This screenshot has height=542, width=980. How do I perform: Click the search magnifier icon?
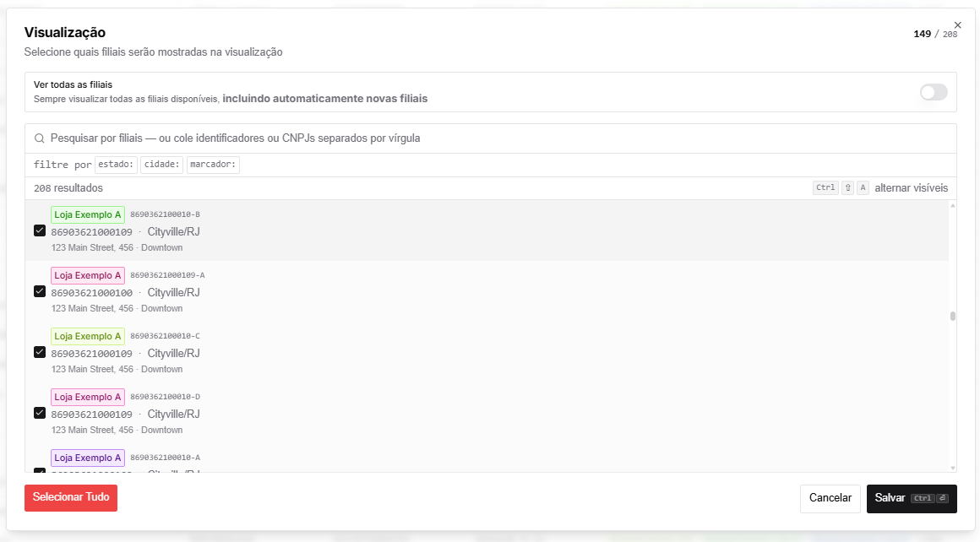(x=40, y=138)
